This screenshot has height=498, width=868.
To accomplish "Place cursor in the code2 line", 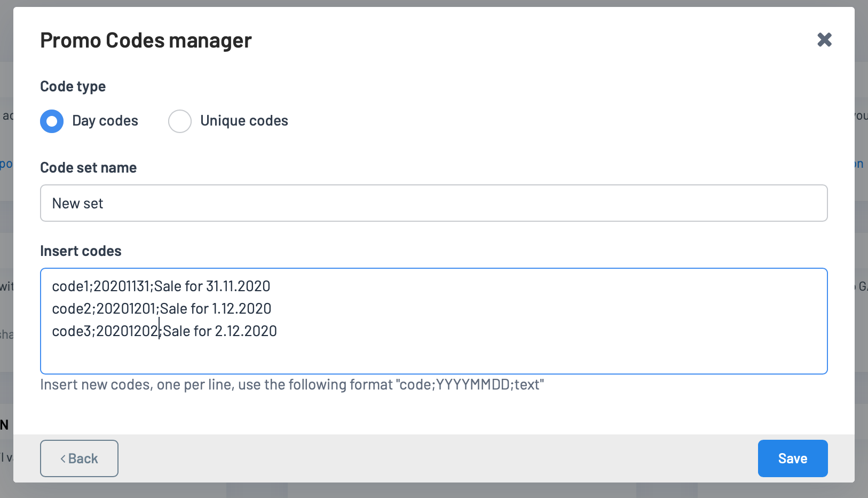I will click(162, 309).
